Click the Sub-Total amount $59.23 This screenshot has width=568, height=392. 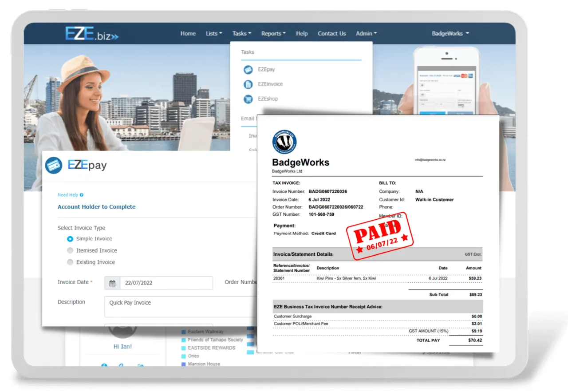click(475, 295)
